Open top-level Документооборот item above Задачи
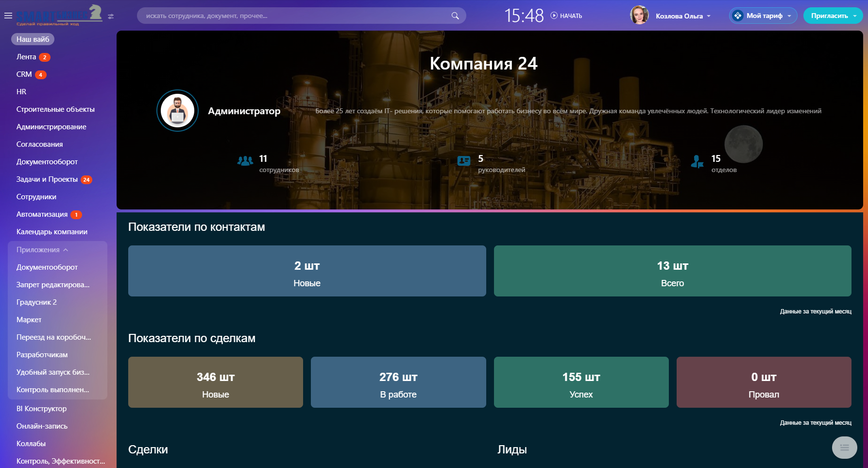The image size is (868, 468). (47, 162)
